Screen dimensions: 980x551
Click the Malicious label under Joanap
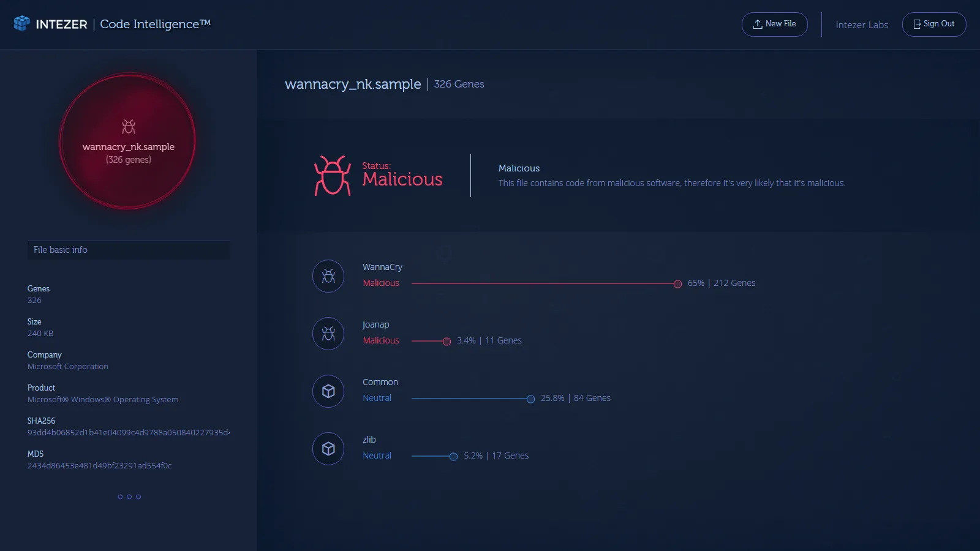[x=381, y=340]
